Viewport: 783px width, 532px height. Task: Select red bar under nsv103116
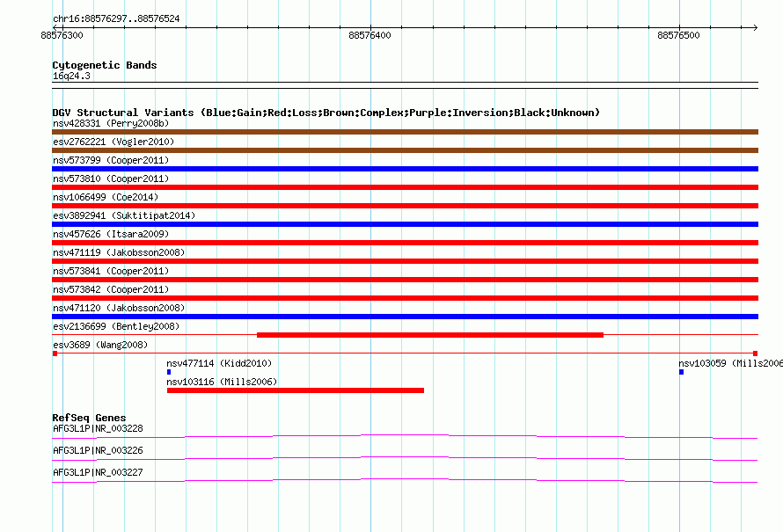pos(296,390)
